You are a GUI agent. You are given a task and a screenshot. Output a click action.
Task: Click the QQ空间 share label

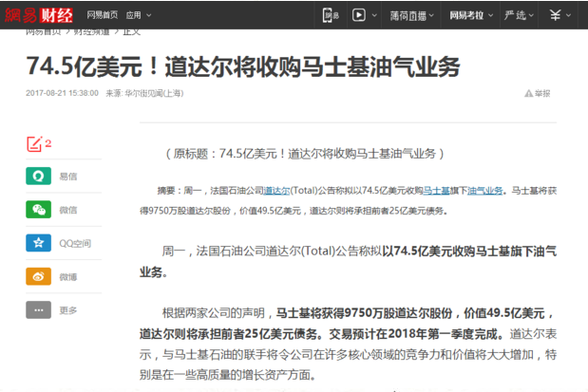click(x=75, y=244)
